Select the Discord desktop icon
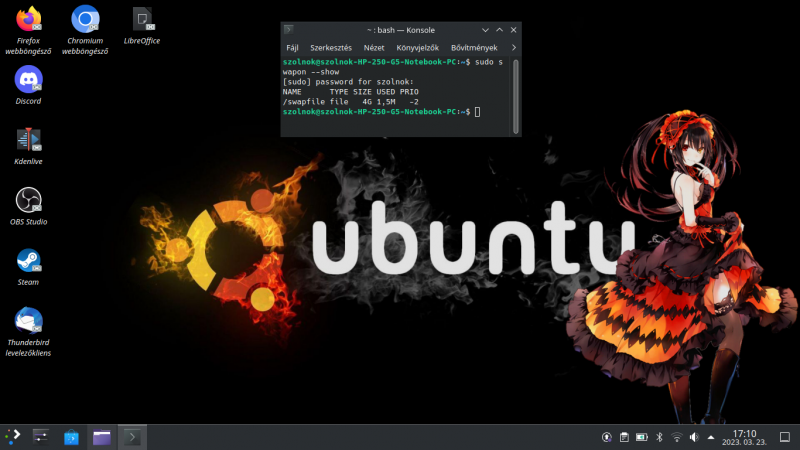Screen dimensions: 800x450 click(28, 86)
